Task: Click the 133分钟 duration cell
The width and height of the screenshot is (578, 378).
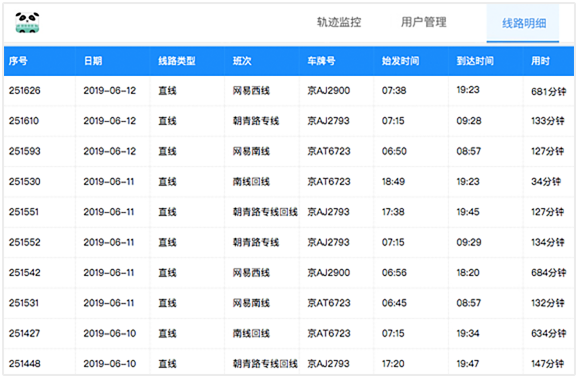Action: [x=547, y=121]
